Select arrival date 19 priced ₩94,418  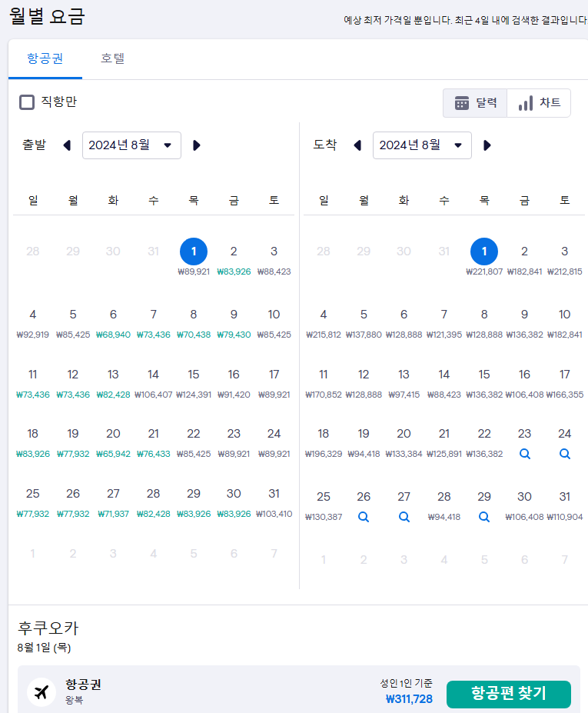[x=364, y=442]
